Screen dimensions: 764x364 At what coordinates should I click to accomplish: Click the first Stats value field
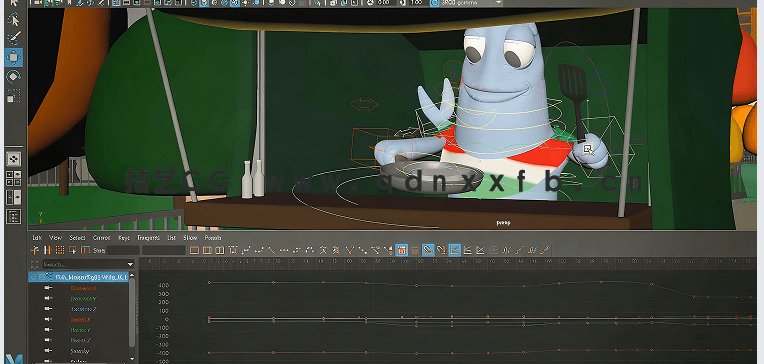pyautogui.click(x=123, y=250)
